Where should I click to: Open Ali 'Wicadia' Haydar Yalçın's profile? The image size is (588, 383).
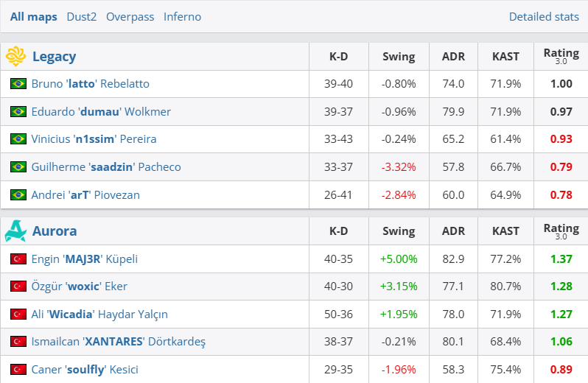(x=99, y=315)
